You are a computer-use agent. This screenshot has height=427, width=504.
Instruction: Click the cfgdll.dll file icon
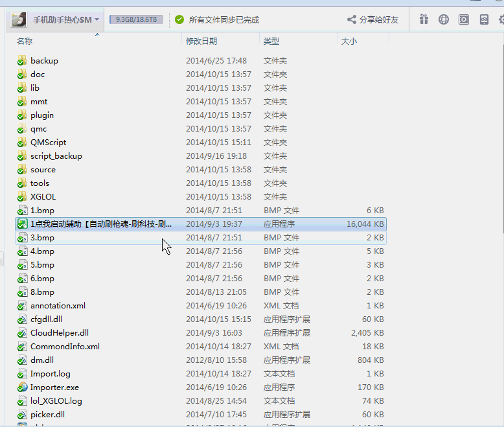[22, 319]
